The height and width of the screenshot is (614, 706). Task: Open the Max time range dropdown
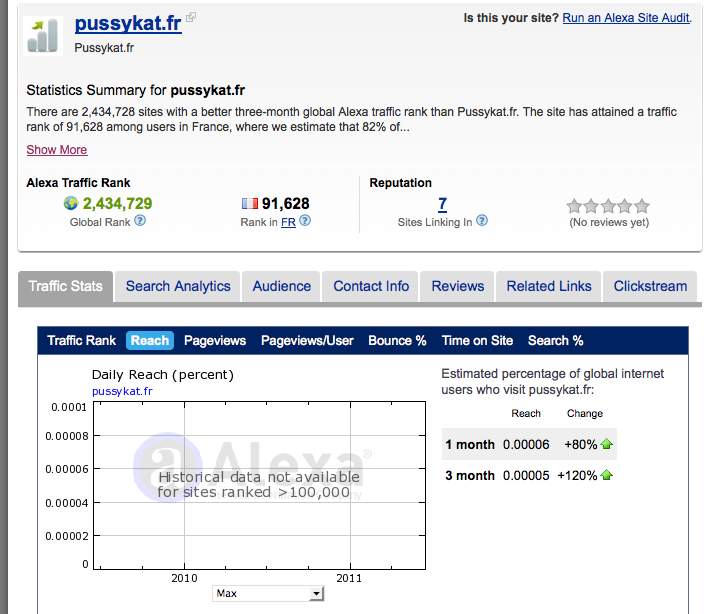click(269, 593)
